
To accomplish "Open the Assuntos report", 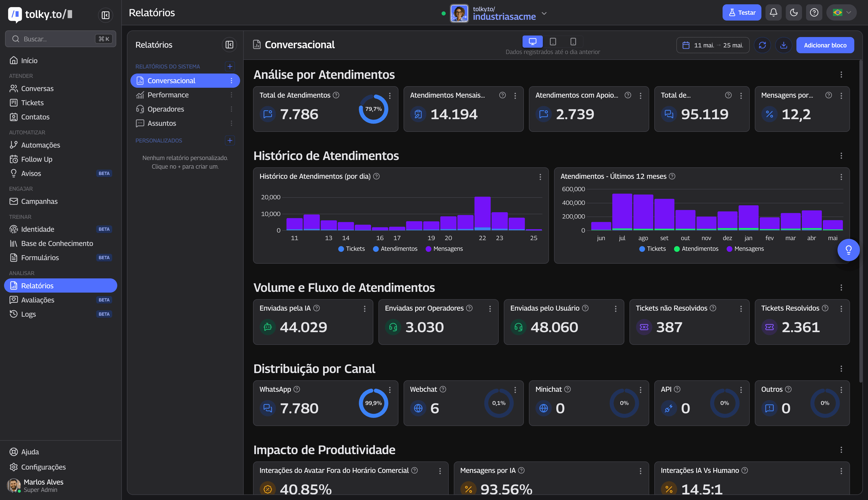I will [x=185, y=123].
